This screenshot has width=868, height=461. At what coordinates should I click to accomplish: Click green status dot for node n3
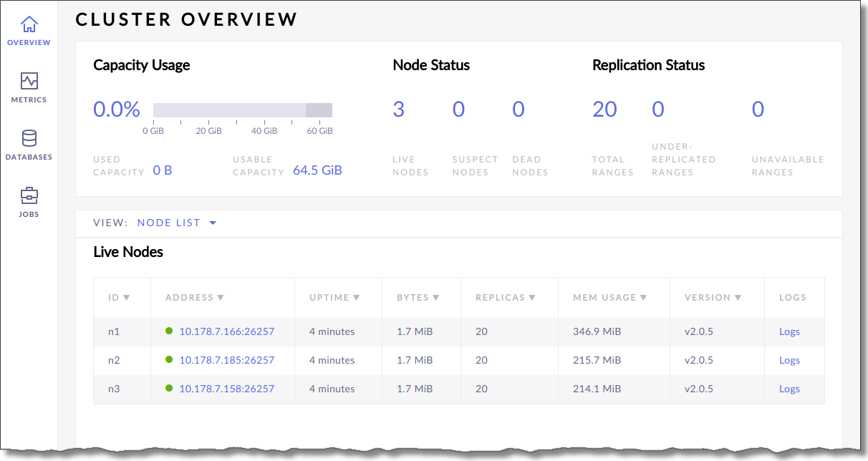click(x=169, y=388)
